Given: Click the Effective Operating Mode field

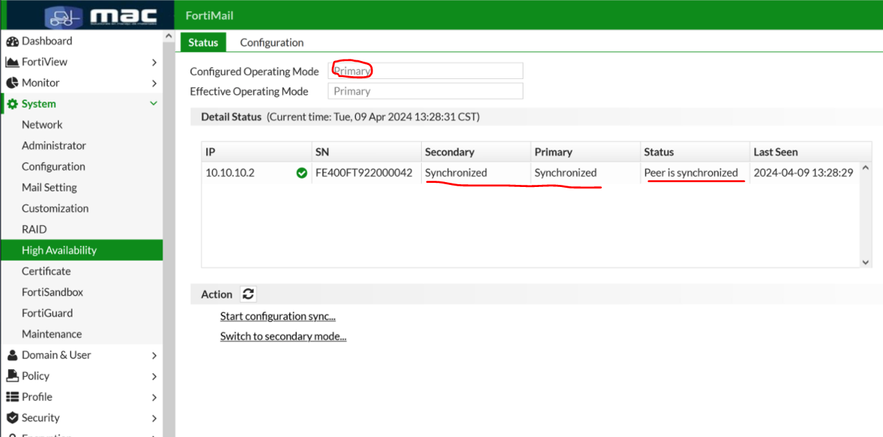Looking at the screenshot, I should coord(426,91).
